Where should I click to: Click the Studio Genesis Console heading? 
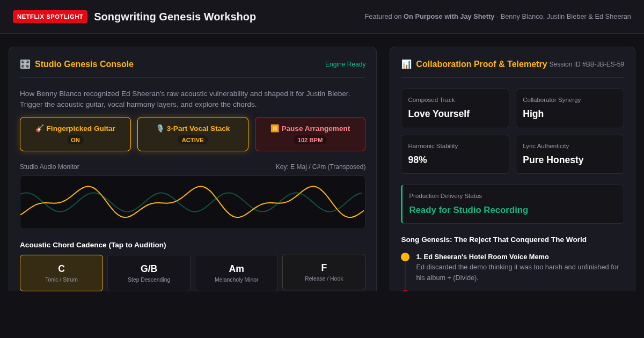click(84, 64)
